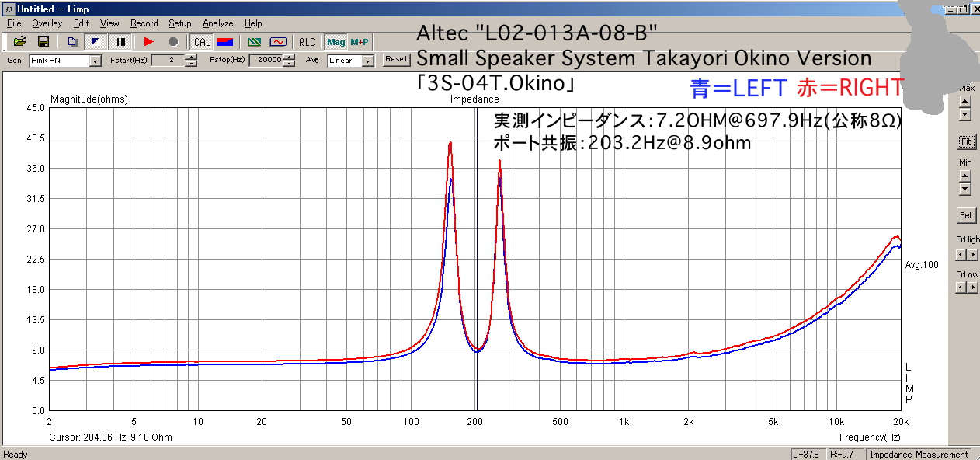980x460 pixels.
Task: Click the Fit button
Action: pyautogui.click(x=966, y=142)
